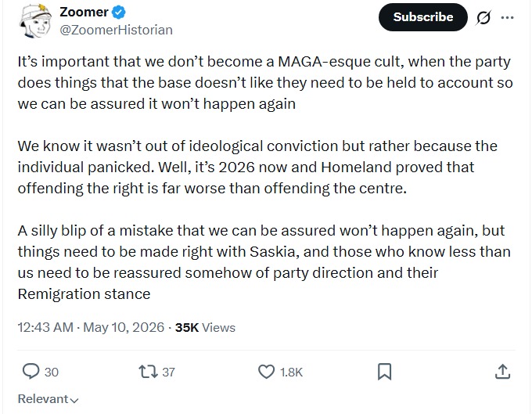Like the post with the heart icon
The height and width of the screenshot is (414, 532).
click(266, 372)
